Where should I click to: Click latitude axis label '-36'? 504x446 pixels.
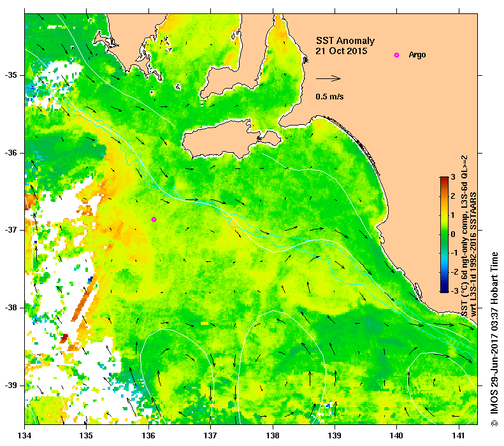coord(11,153)
